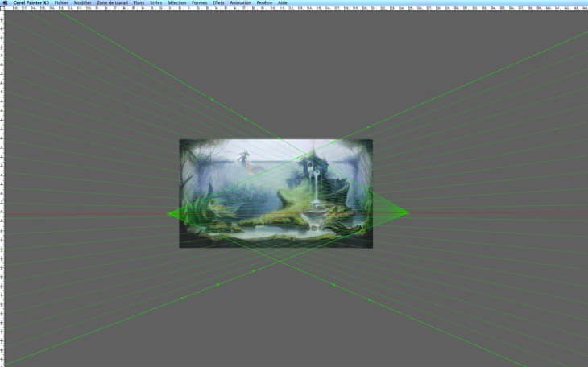This screenshot has height=367, width=588.
Task: Open the Effets menu
Action: [x=218, y=2]
